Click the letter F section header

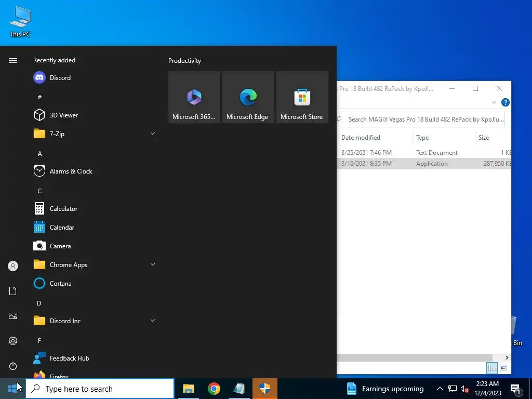(39, 341)
